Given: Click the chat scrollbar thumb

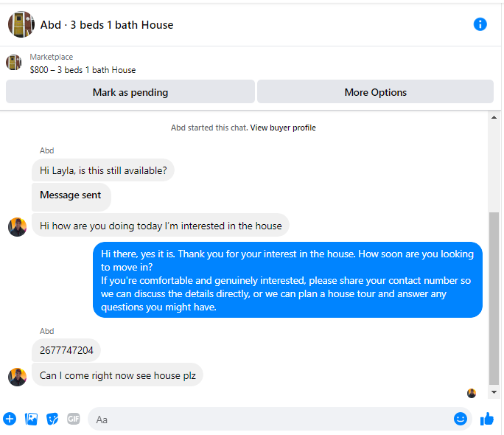Looking at the screenshot, I should tap(494, 299).
